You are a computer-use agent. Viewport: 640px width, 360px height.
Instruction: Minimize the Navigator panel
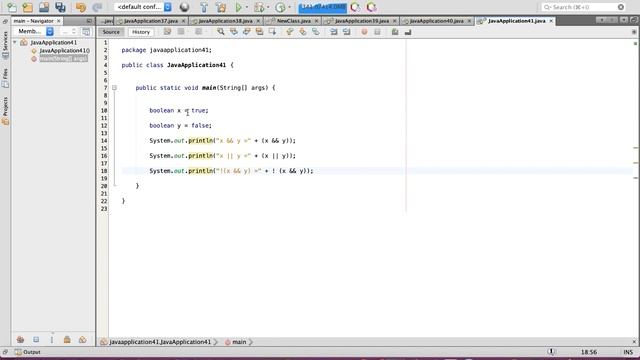click(x=89, y=21)
